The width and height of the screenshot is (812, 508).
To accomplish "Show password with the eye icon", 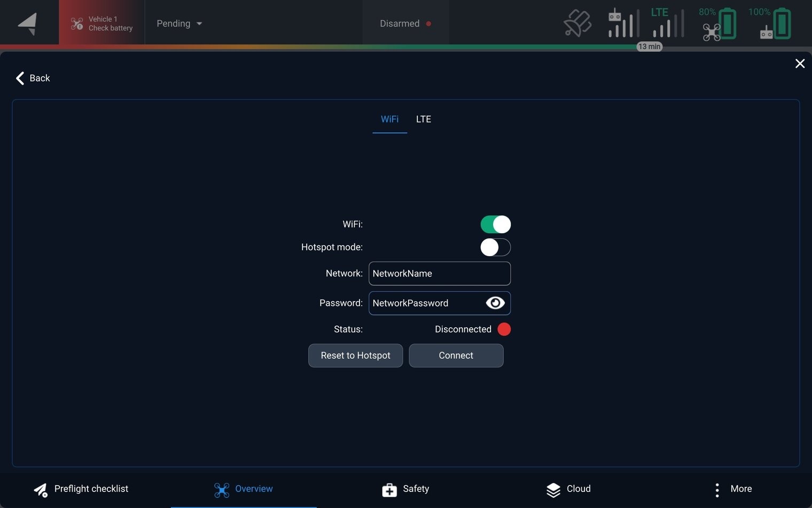I will pyautogui.click(x=495, y=303).
